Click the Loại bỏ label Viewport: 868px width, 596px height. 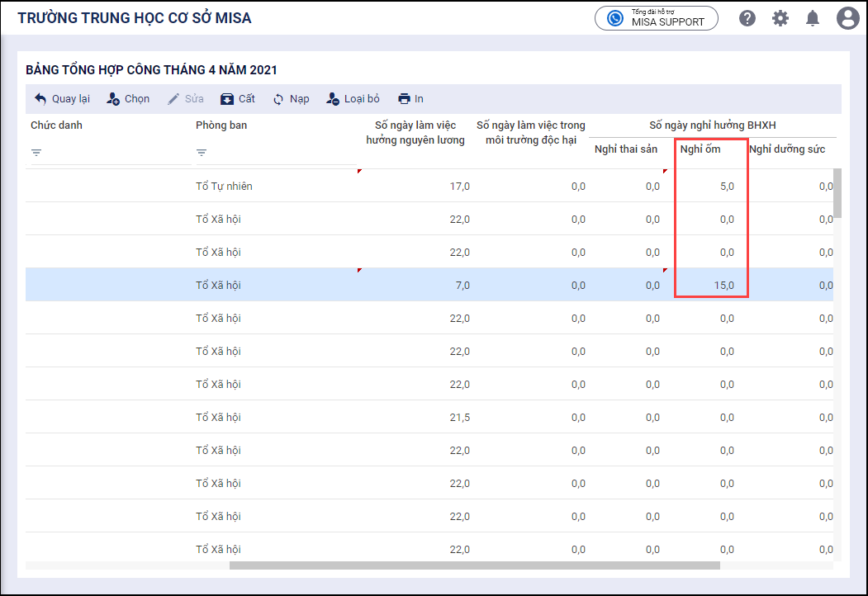tap(362, 98)
